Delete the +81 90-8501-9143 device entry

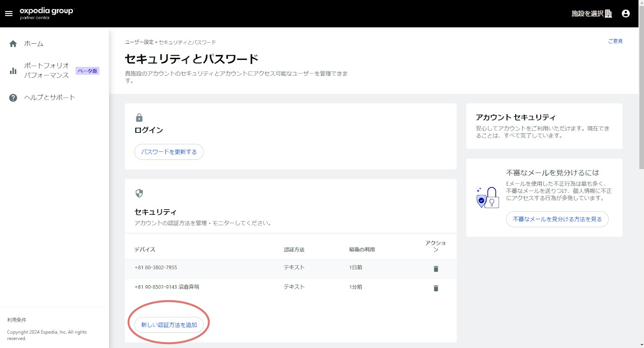[x=436, y=288]
